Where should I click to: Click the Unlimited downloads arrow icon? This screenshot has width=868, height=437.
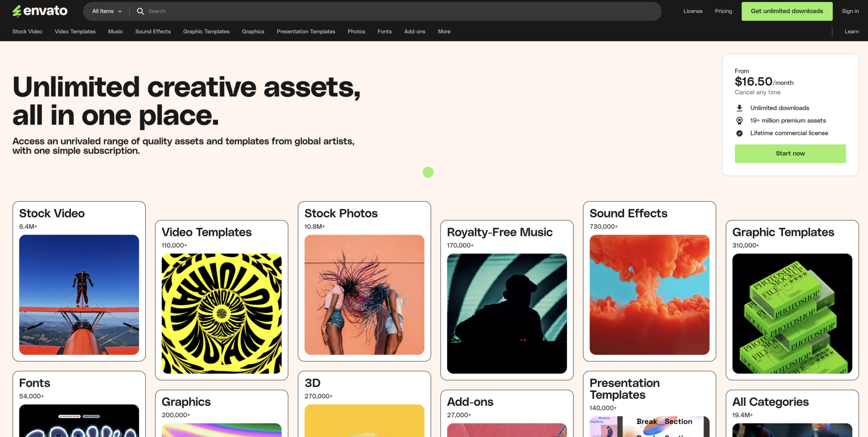pyautogui.click(x=739, y=108)
